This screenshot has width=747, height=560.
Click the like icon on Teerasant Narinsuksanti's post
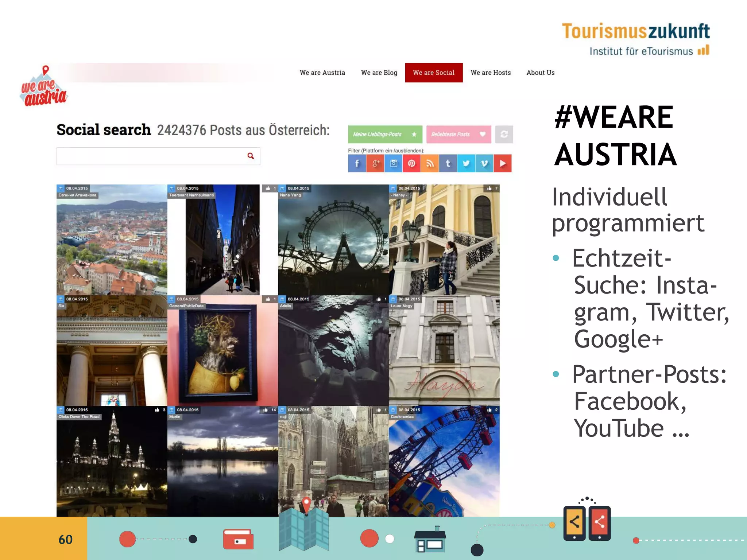coord(268,188)
